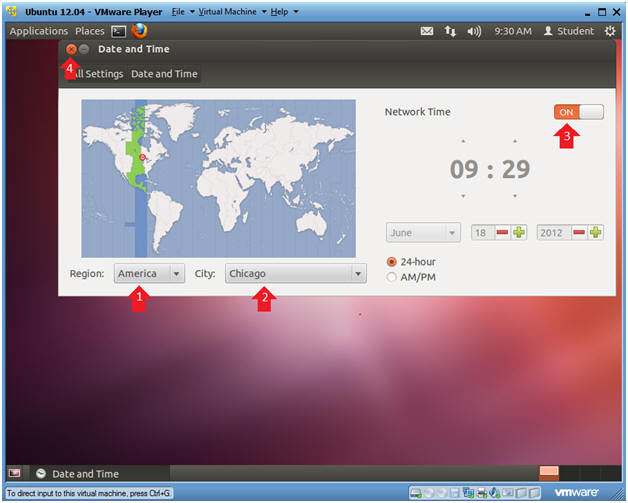
Task: Open the month dropdown showing June
Action: (423, 233)
